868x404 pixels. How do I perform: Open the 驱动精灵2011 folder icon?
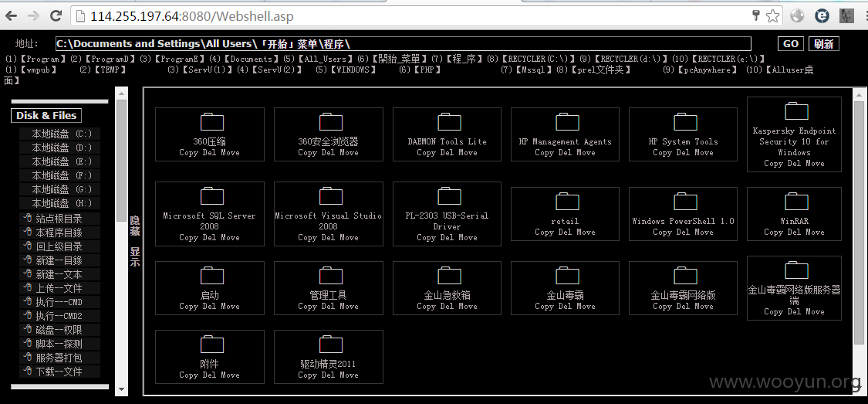[x=331, y=345]
